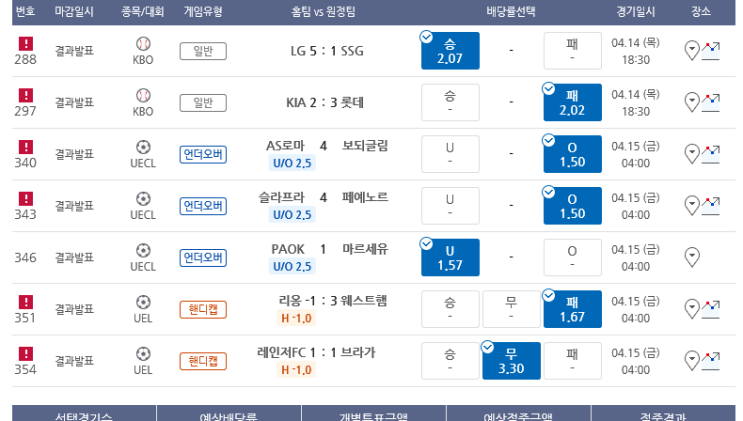This screenshot has height=421, width=743.
Task: Open the venue pin for LG vs SSG
Action: tap(691, 50)
